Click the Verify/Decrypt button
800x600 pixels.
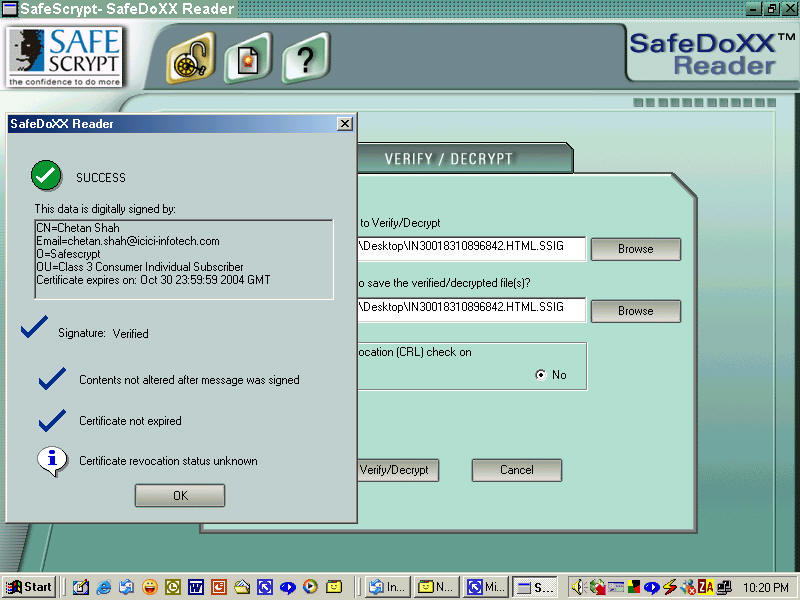pyautogui.click(x=398, y=470)
